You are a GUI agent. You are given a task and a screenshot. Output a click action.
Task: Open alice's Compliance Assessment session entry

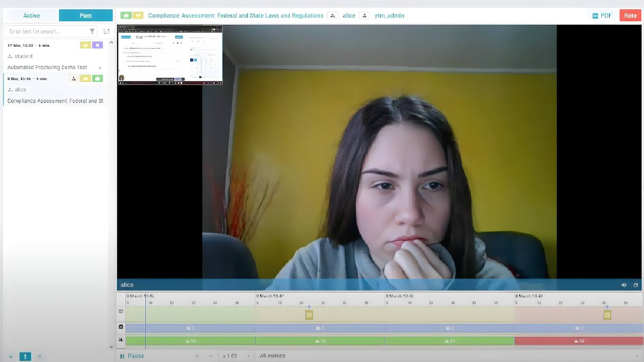[x=55, y=101]
